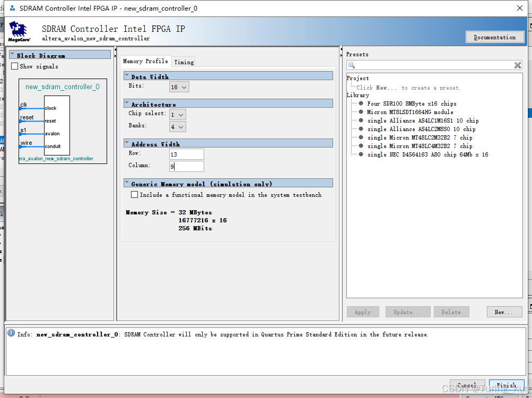This screenshot has height=398, width=532.
Task: Click the info icon in the message panel
Action: 11,333
